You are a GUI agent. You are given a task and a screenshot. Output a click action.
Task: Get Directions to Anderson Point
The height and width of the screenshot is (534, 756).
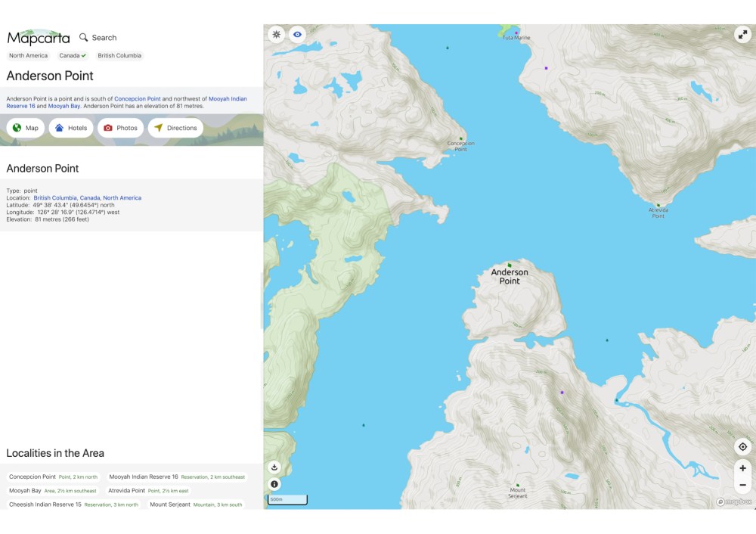click(175, 128)
